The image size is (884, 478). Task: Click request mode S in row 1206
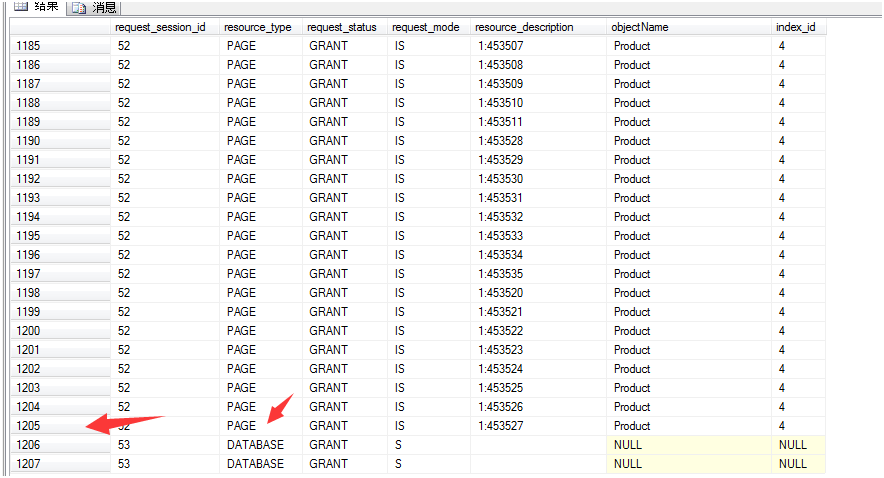(428, 445)
